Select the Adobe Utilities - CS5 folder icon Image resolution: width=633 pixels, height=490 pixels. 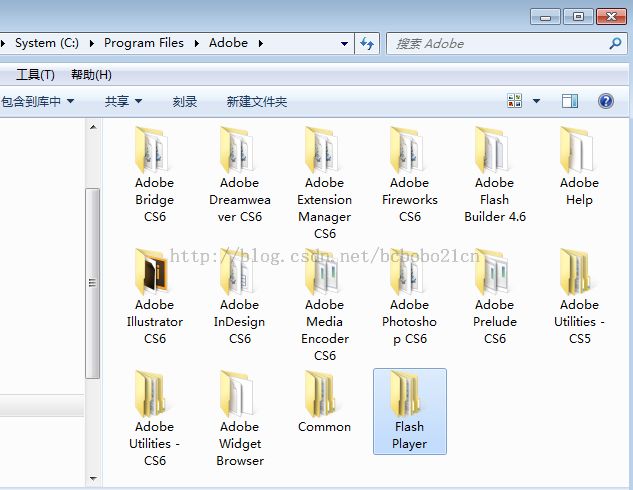pyautogui.click(x=577, y=272)
